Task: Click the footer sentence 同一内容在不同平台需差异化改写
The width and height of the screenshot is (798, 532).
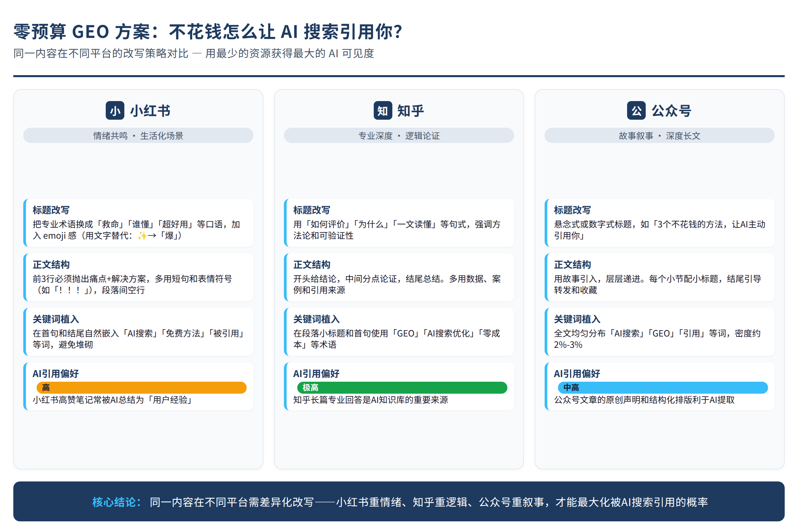Action: tap(232, 502)
